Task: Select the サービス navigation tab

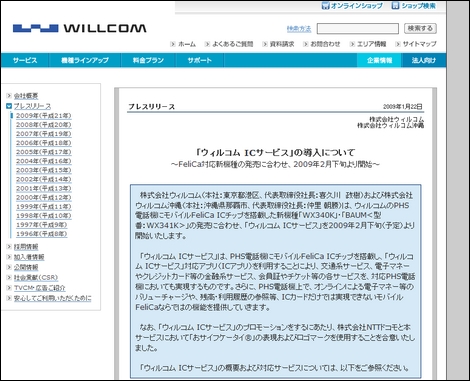Action: (x=25, y=60)
